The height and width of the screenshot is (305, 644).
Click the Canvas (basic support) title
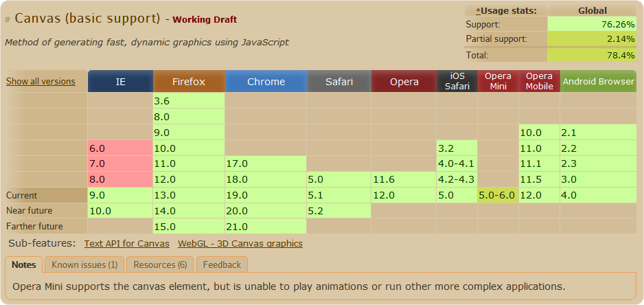(87, 19)
